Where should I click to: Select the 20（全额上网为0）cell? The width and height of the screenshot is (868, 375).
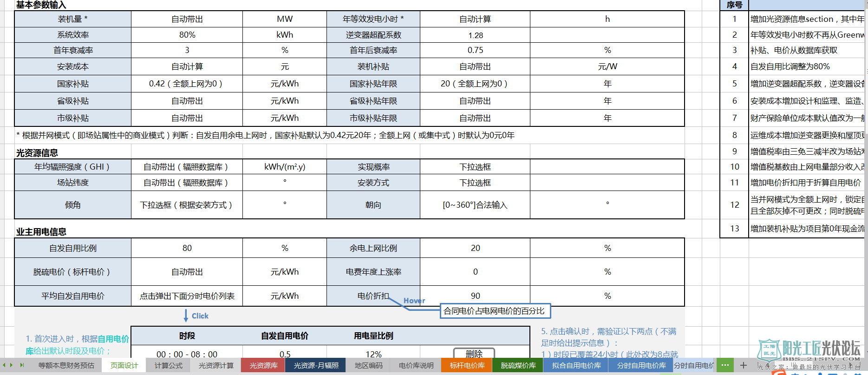point(476,84)
